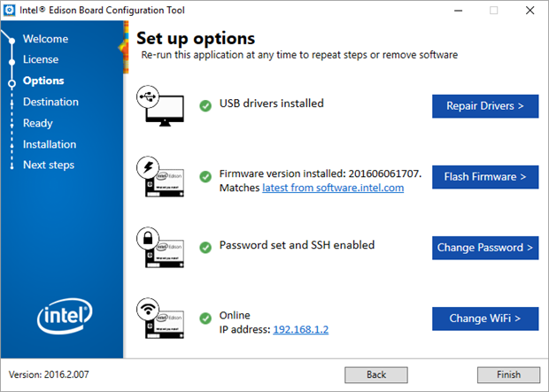Screen dimensions: 549x392
Task: Click the green check beside Online status
Action: pyautogui.click(x=205, y=317)
